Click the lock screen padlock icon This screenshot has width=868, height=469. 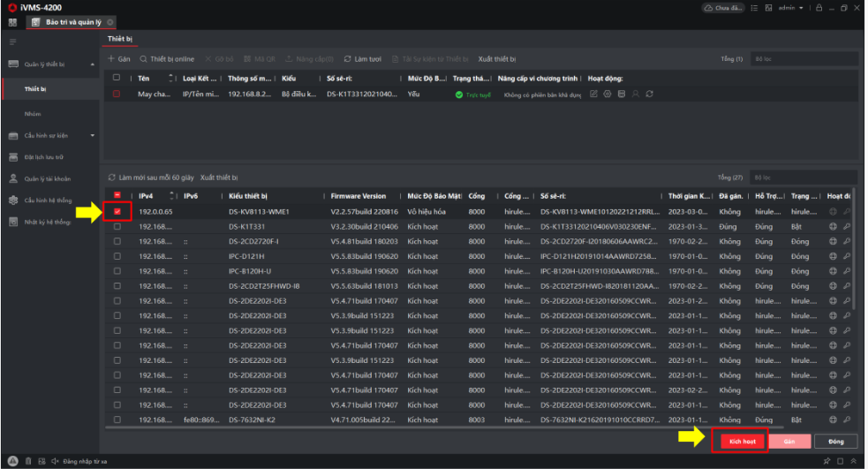819,8
